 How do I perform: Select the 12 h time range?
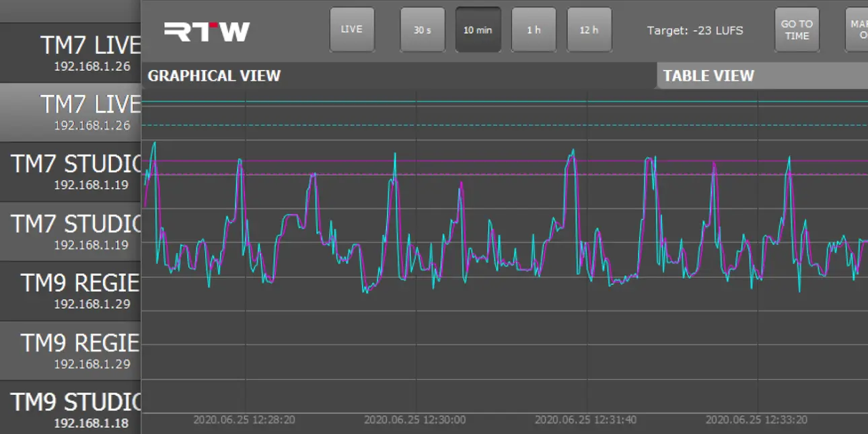coord(589,30)
